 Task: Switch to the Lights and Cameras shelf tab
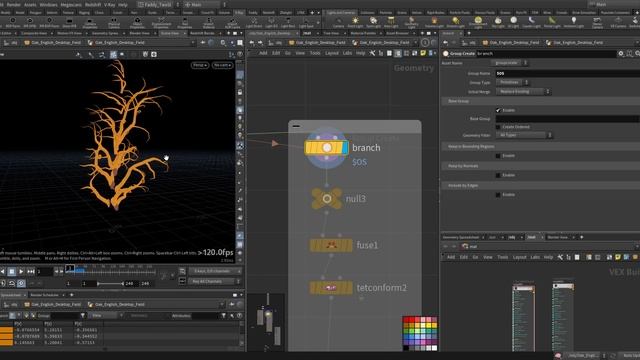coord(341,13)
